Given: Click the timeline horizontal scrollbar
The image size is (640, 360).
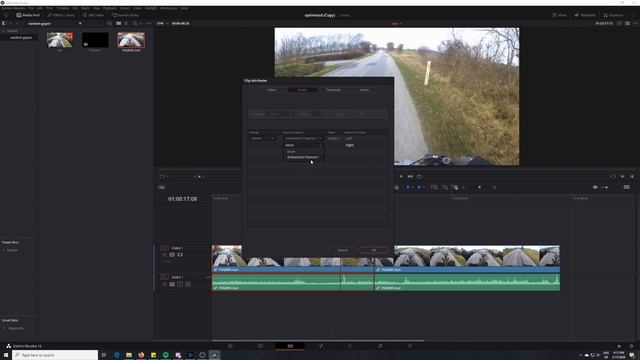Looking at the screenshot, I should pyautogui.click(x=318, y=340).
